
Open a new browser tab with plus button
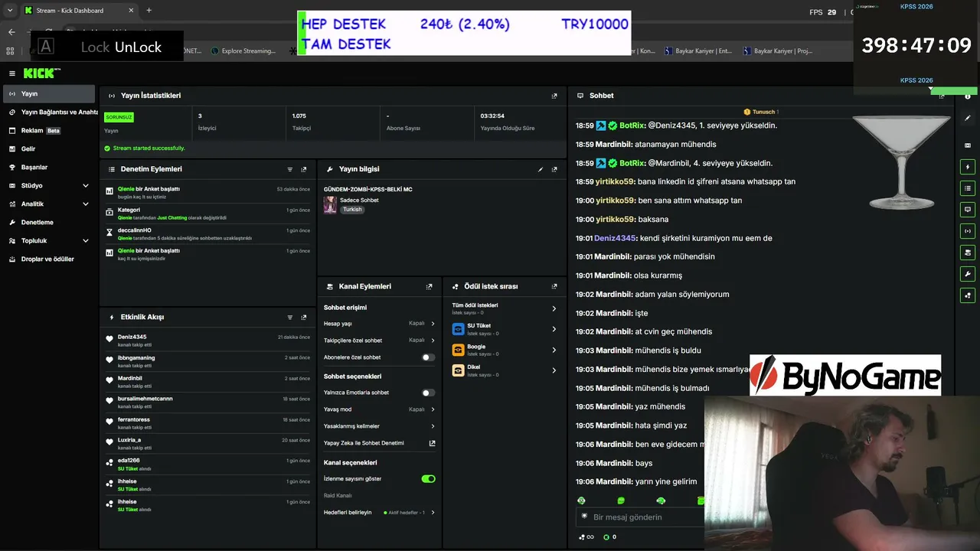149,11
